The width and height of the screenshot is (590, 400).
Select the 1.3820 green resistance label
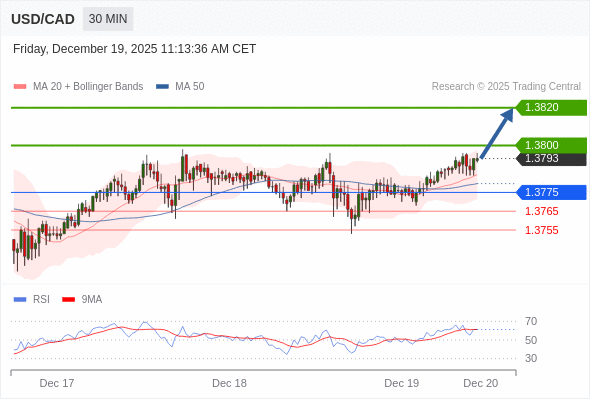tap(551, 108)
